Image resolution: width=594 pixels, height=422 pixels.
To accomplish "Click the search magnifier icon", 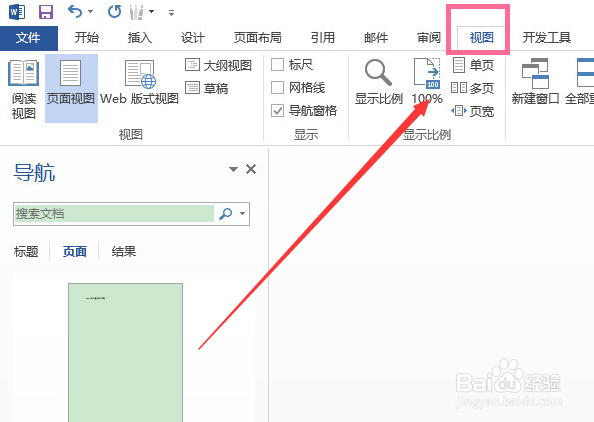I will click(x=226, y=214).
